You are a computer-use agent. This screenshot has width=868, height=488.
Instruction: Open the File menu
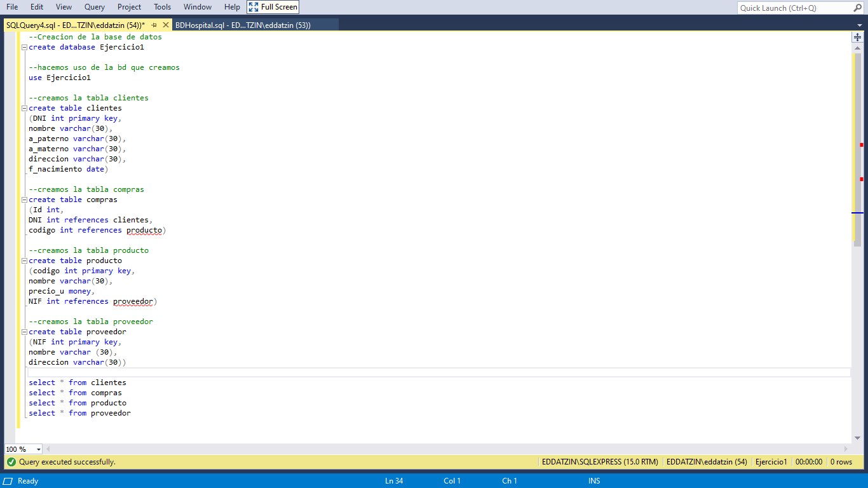(12, 7)
